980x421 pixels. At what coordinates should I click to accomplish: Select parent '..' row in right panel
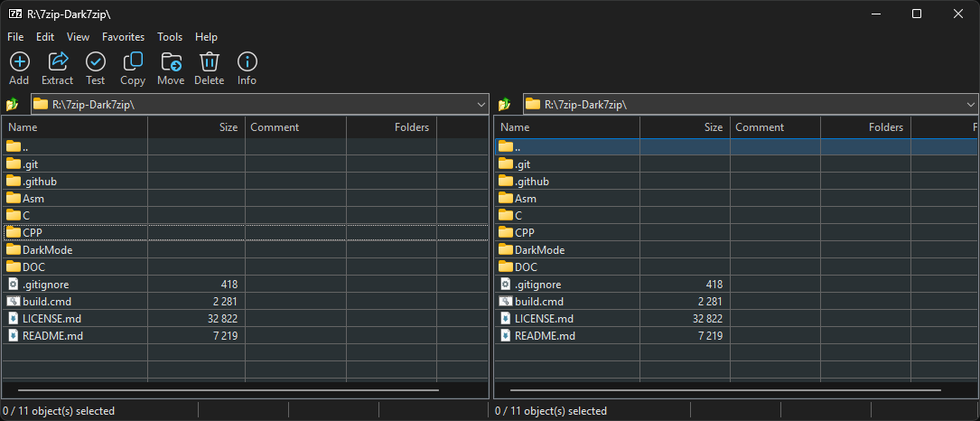pyautogui.click(x=736, y=147)
